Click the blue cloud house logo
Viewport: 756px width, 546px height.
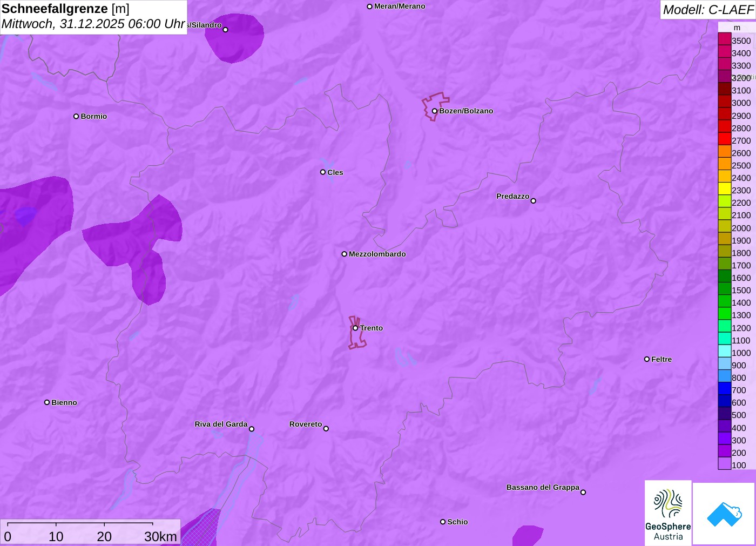point(724,514)
